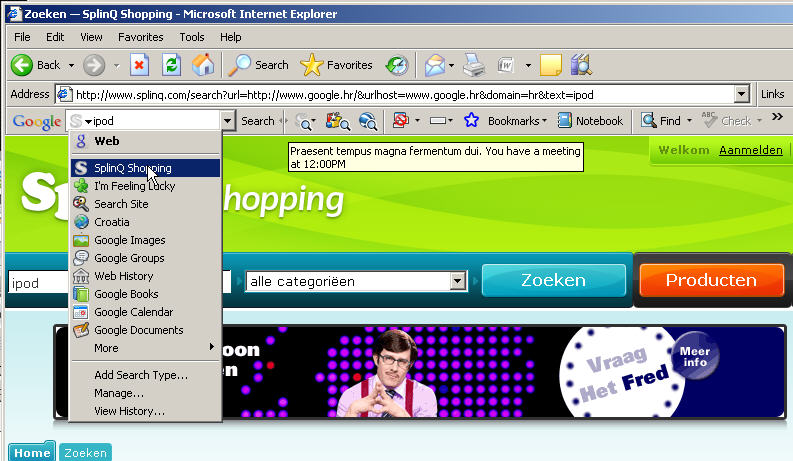Open Manage… search types option
The width and height of the screenshot is (793, 461).
145,393
